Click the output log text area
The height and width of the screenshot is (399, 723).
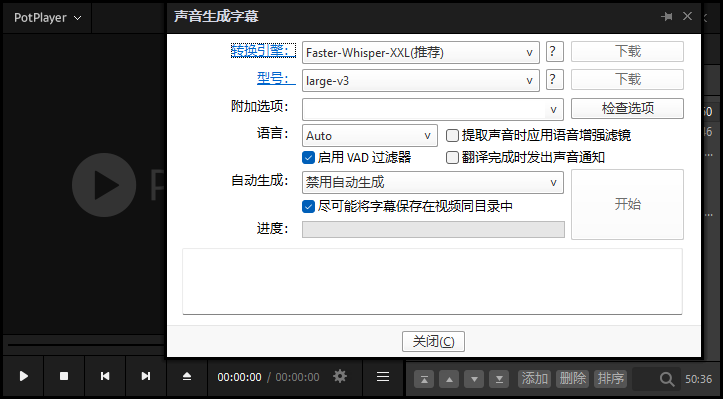[x=432, y=281]
